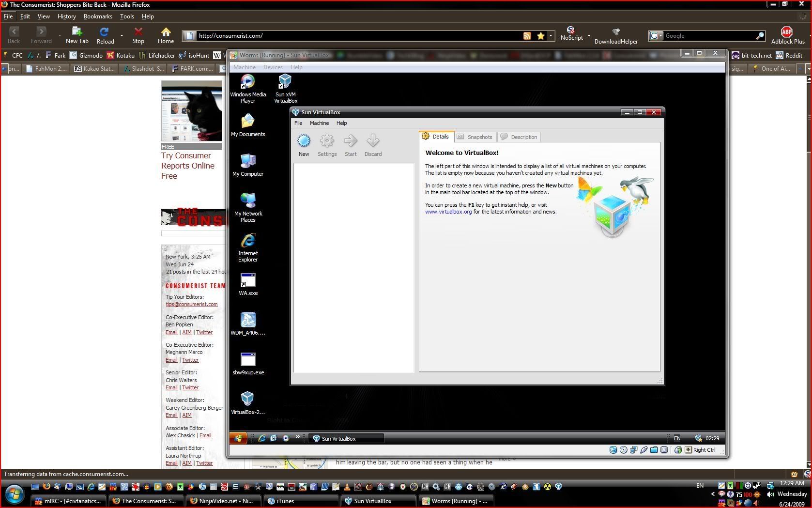This screenshot has width=812, height=508.
Task: Select the My Documents desktop icon
Action: [247, 125]
